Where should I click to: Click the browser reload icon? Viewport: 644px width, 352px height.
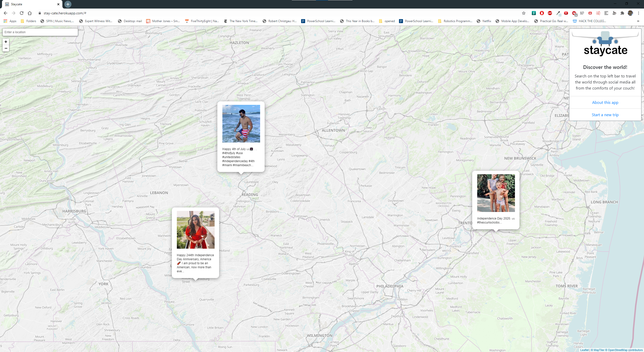click(x=22, y=13)
